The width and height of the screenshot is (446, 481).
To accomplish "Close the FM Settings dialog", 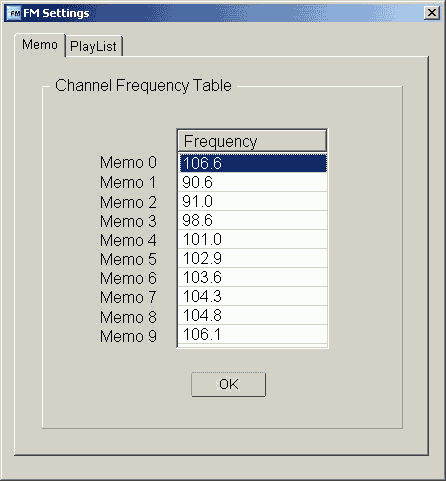I will [432, 13].
